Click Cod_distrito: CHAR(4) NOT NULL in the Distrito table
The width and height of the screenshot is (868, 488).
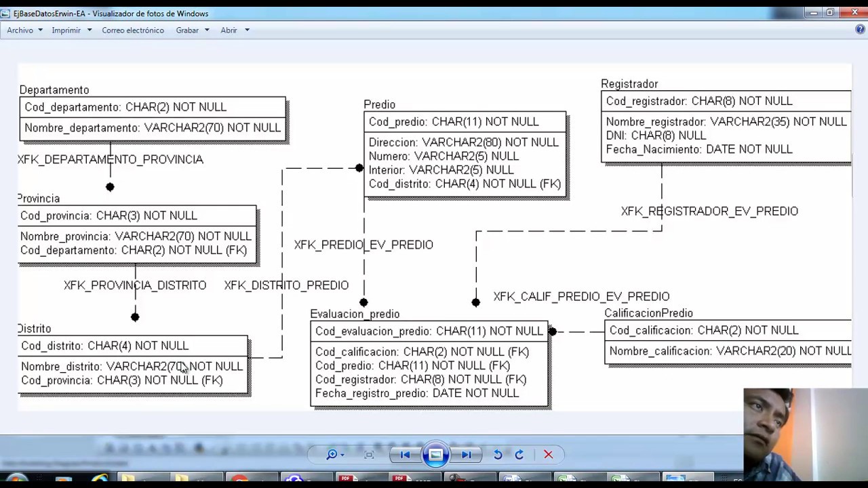coord(104,346)
